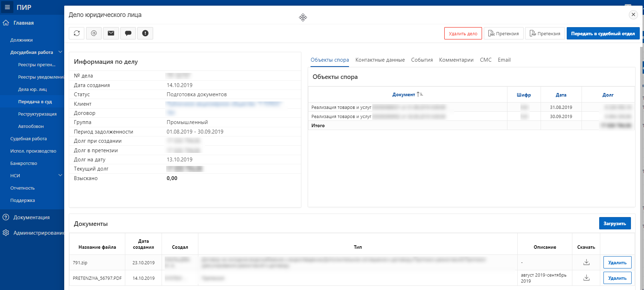Open Испол. производство in the sidebar
Viewport: 644px width, 290px height.
33,151
